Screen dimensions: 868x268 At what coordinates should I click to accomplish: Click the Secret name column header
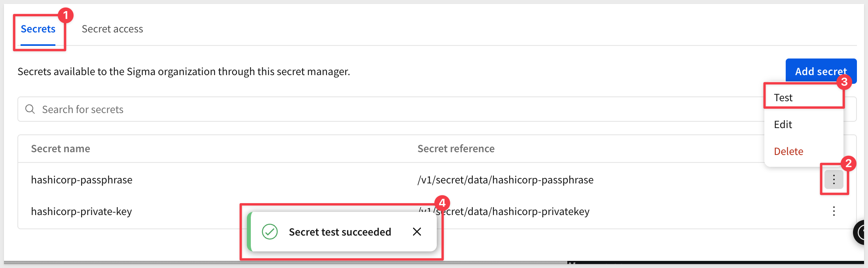pos(61,149)
